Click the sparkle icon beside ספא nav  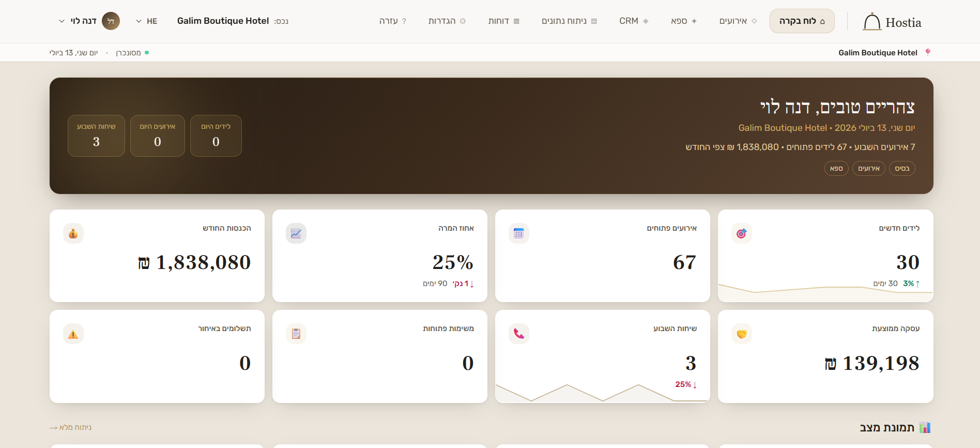pyautogui.click(x=694, y=21)
